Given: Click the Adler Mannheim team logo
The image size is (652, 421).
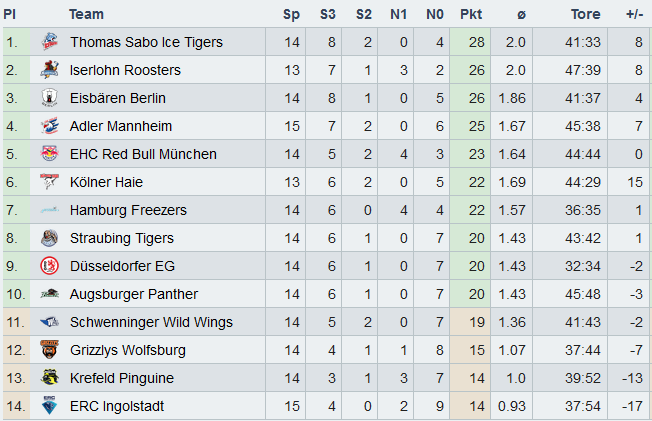Looking at the screenshot, I should tap(50, 126).
